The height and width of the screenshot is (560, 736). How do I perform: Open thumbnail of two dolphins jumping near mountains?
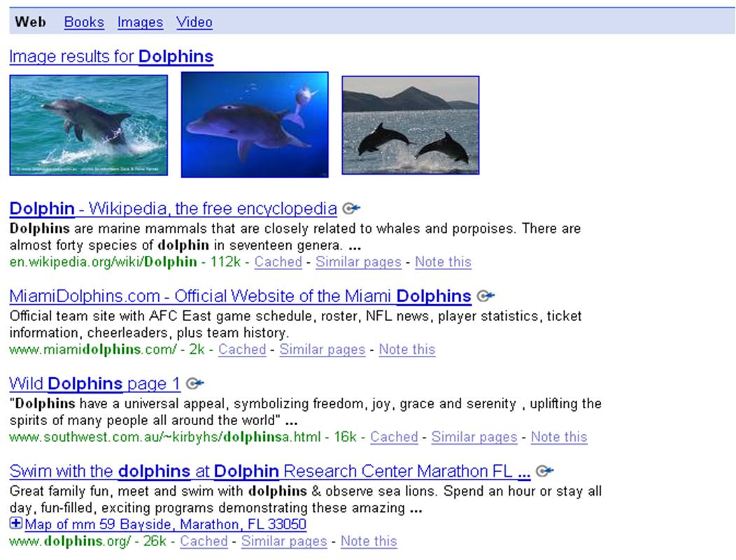coord(411,125)
